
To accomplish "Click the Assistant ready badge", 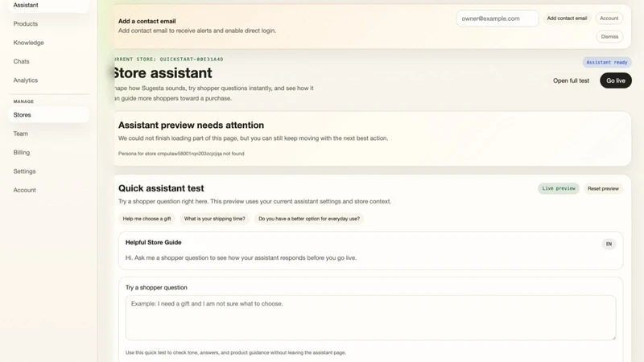I will pyautogui.click(x=607, y=63).
